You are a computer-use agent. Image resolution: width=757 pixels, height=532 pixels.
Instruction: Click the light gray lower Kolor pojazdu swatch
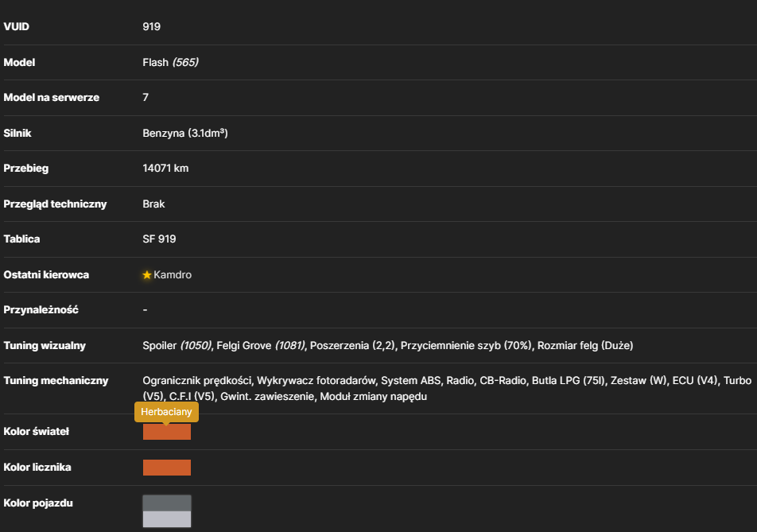pyautogui.click(x=166, y=519)
